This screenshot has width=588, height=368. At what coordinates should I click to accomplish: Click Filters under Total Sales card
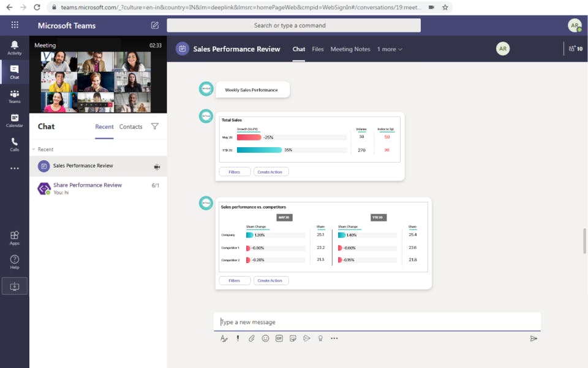(x=235, y=172)
